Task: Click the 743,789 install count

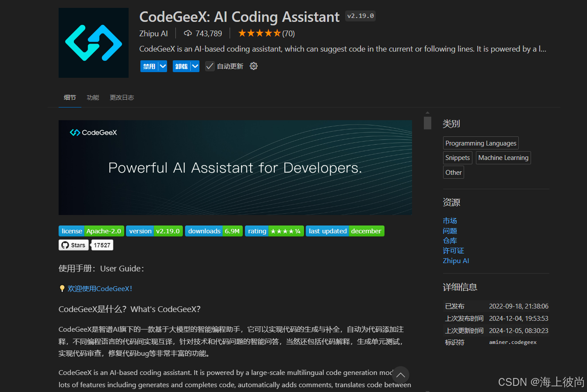Action: 209,34
